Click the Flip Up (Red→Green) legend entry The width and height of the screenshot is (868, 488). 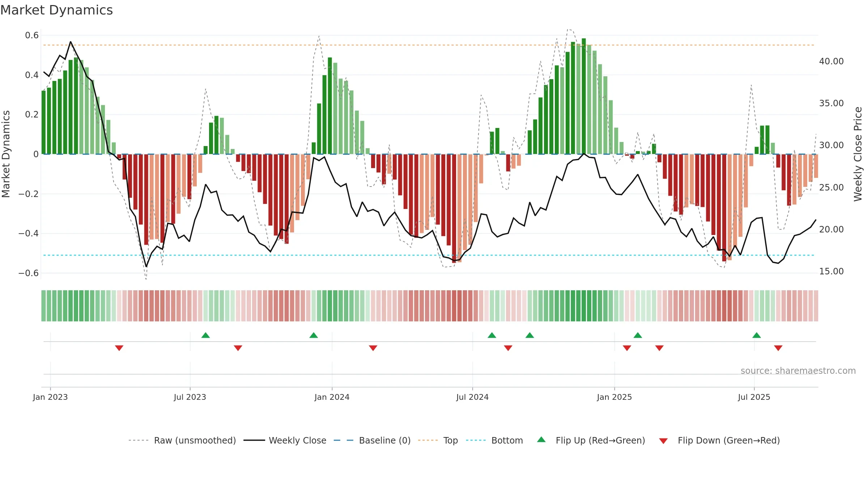tap(591, 440)
